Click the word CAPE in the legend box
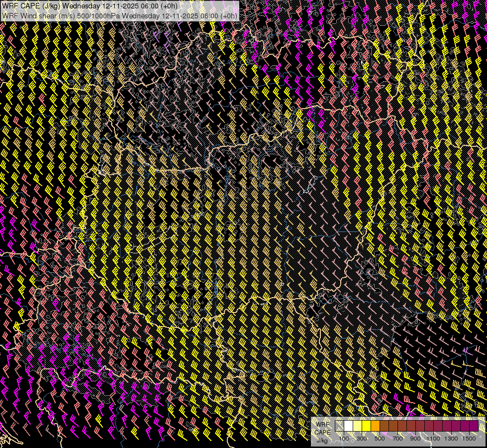Screen dimensions: 487x448 322,432
